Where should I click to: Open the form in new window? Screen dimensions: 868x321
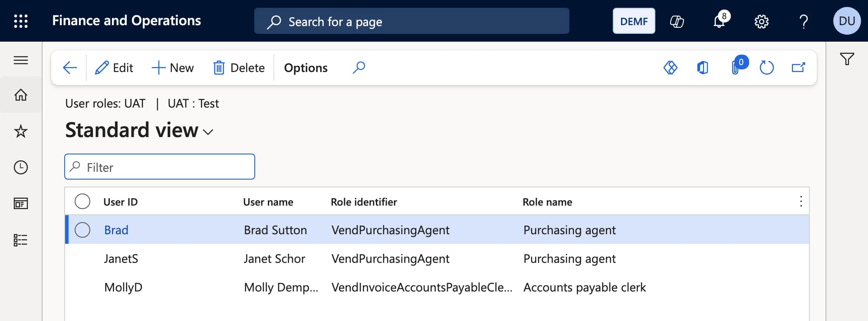pos(799,68)
